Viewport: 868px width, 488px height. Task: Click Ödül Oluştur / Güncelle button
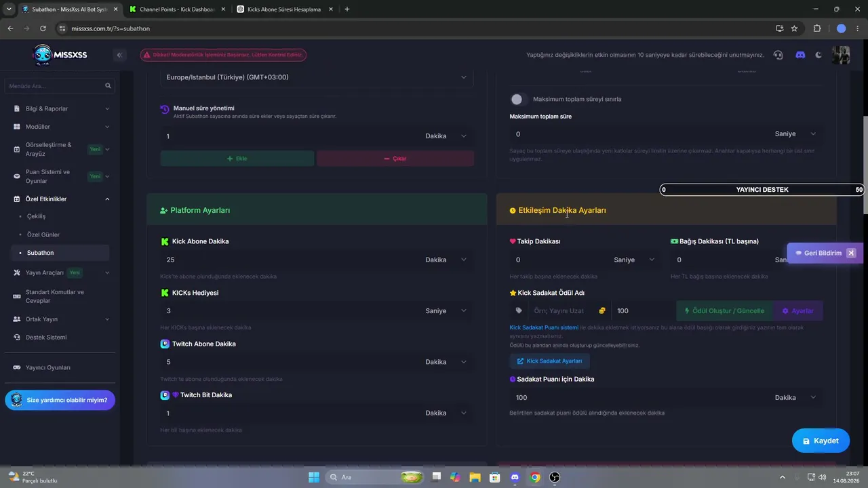[x=724, y=311]
